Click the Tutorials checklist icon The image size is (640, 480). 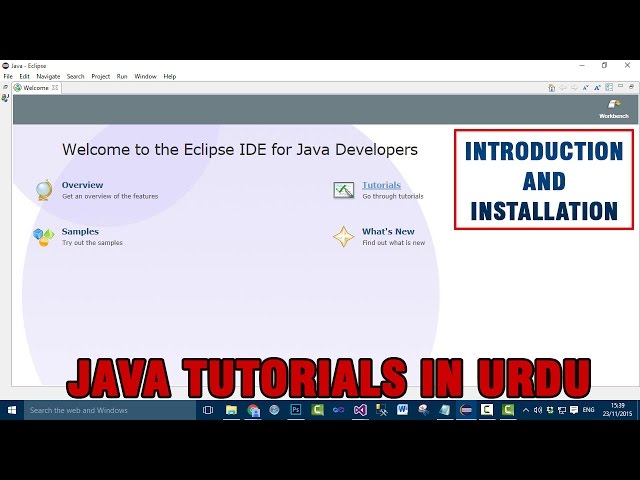344,190
